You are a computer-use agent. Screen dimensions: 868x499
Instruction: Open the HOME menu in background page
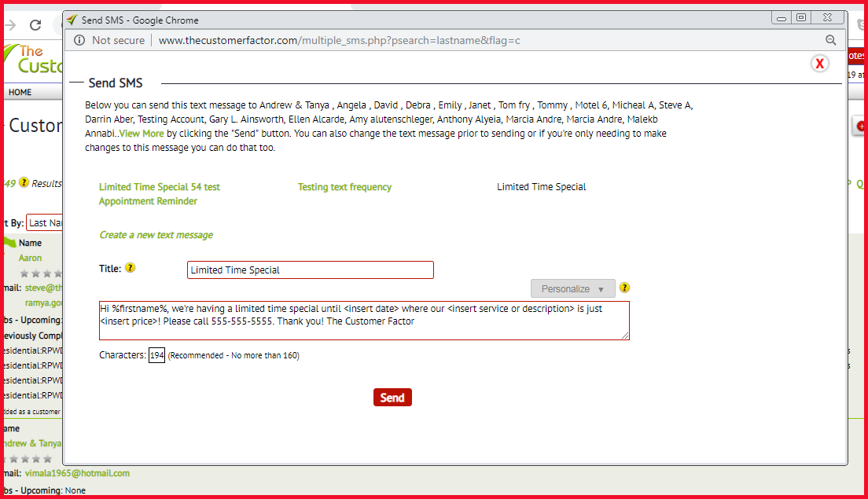(x=20, y=93)
